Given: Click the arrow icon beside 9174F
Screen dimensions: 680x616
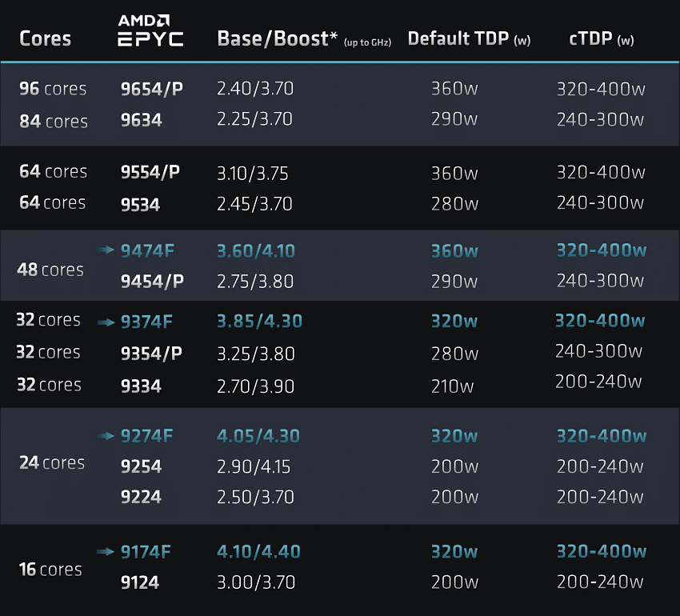Looking at the screenshot, I should [106, 552].
